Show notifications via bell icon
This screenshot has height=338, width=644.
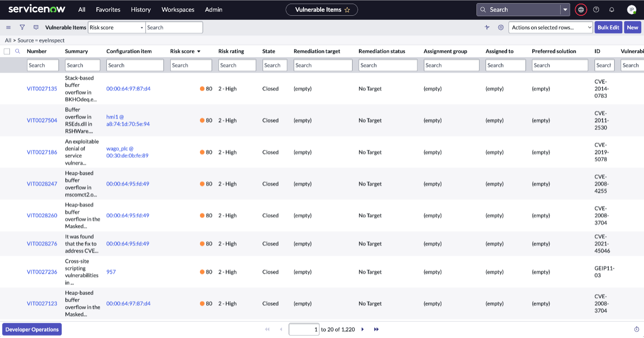(x=612, y=9)
